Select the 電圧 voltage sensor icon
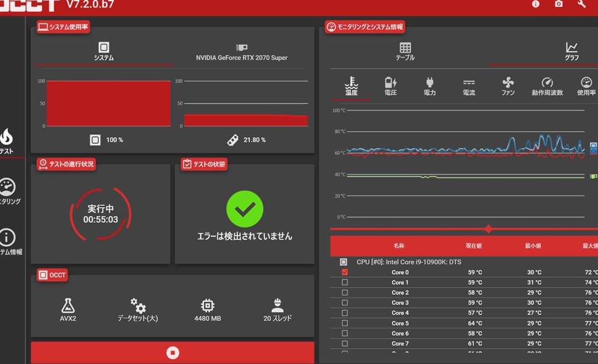This screenshot has height=364, width=598. tap(391, 86)
